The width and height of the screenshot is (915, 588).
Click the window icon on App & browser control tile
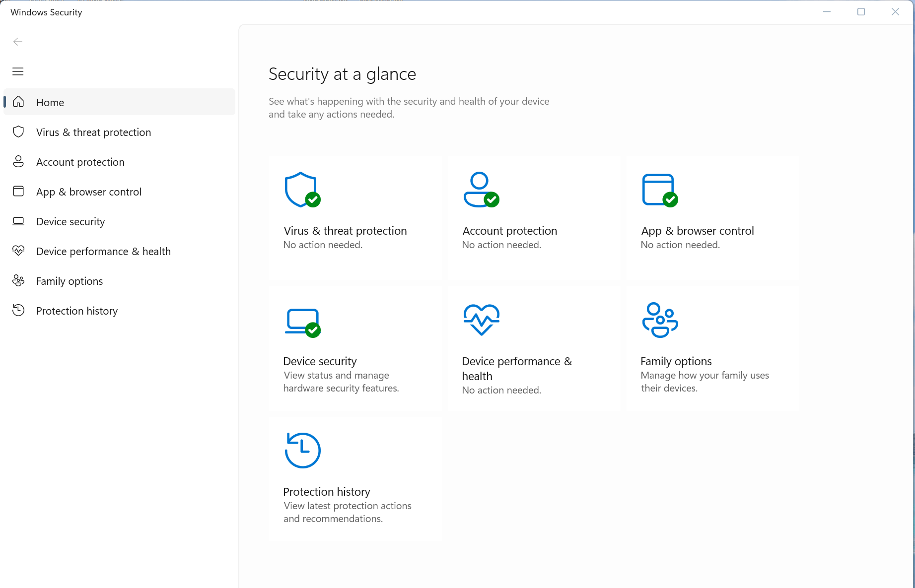(658, 189)
